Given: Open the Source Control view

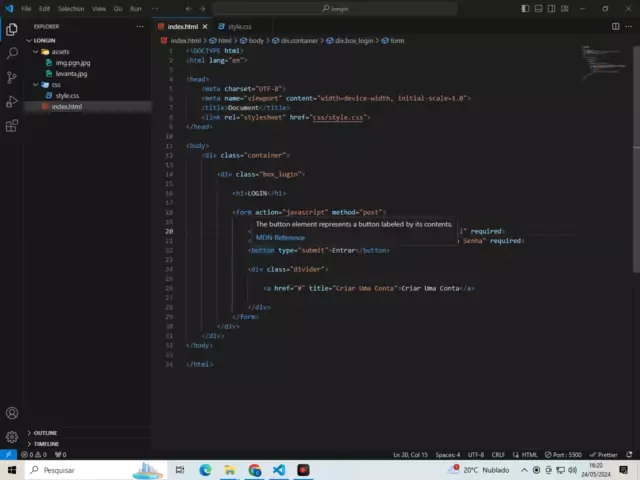Looking at the screenshot, I should coord(12,77).
